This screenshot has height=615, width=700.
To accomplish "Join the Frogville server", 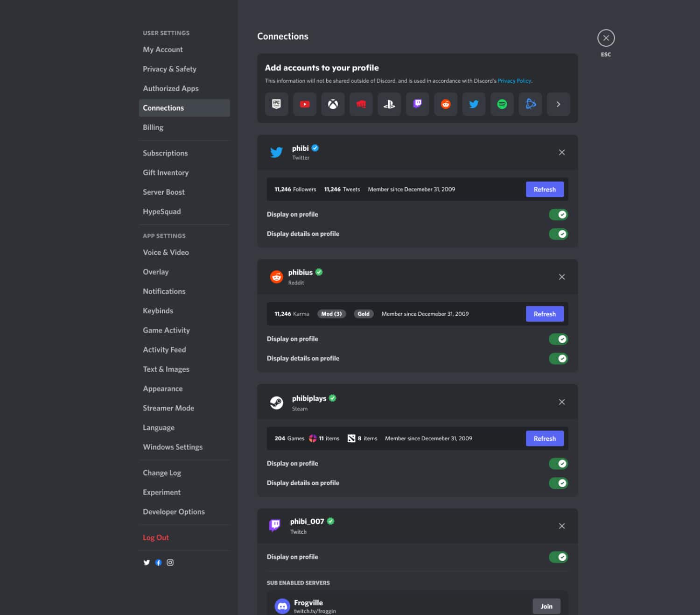I will tap(546, 606).
